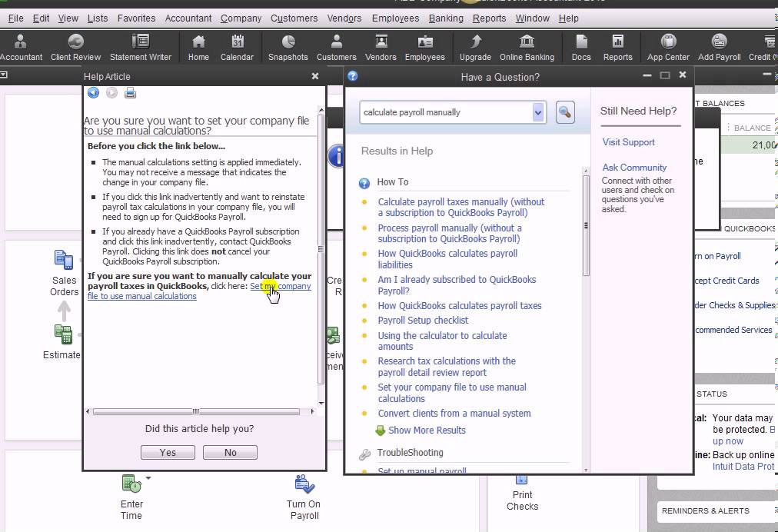Open the Reports menu

(x=489, y=18)
